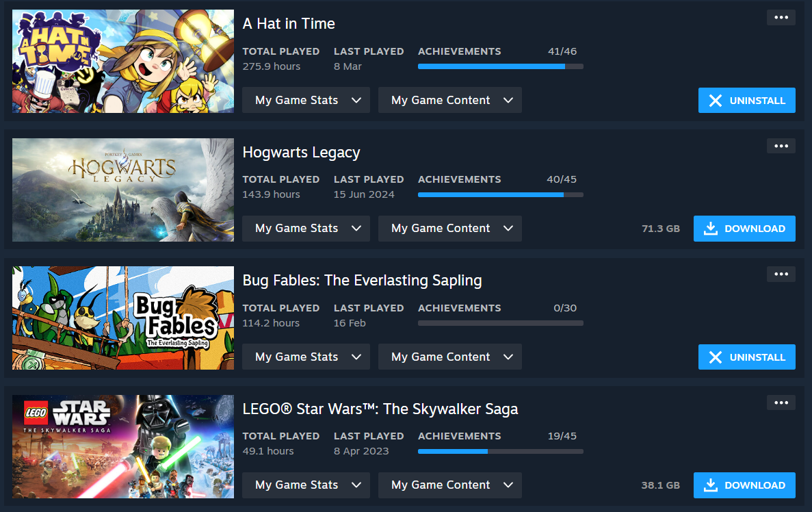Open three-dot options menu for Hogwarts Legacy
Screen dimensions: 812x512
point(781,146)
